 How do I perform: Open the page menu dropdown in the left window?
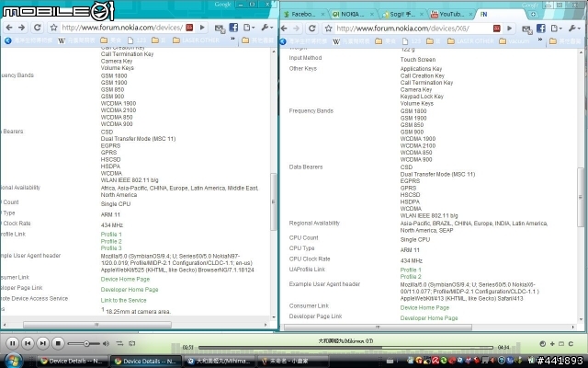tap(249, 28)
